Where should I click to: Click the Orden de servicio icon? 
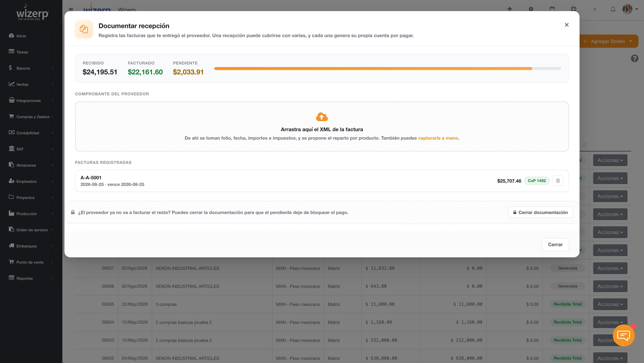point(12,229)
